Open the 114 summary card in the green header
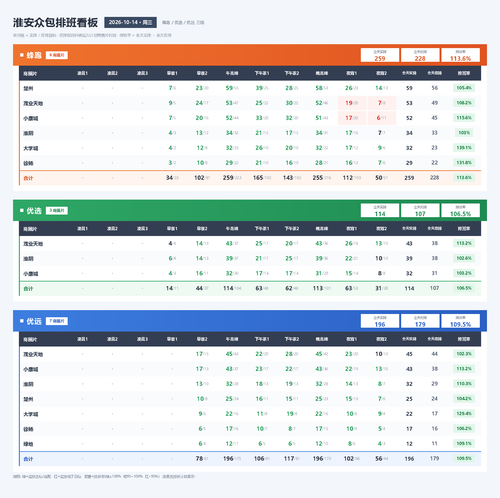Viewport: 500px width, 498px height. click(x=380, y=211)
